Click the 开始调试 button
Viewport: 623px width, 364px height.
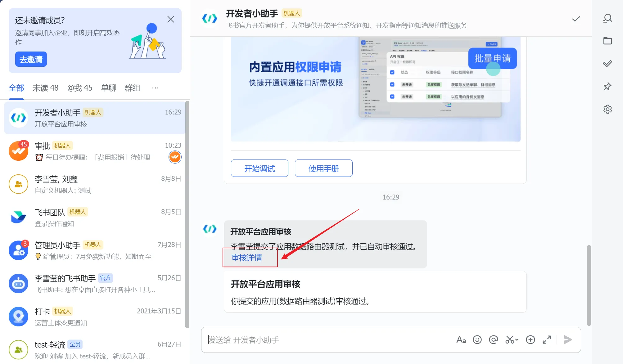(260, 169)
